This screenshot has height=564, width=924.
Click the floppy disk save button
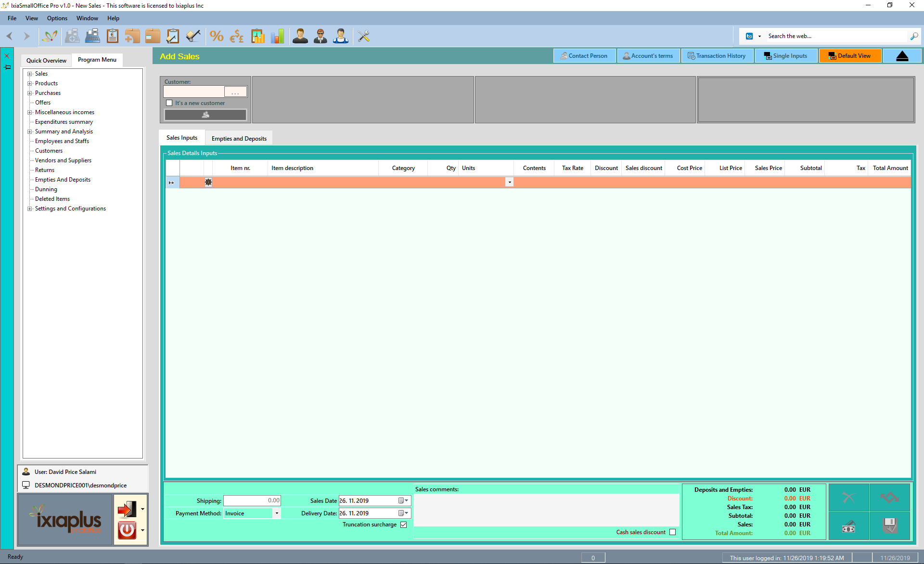(x=890, y=525)
